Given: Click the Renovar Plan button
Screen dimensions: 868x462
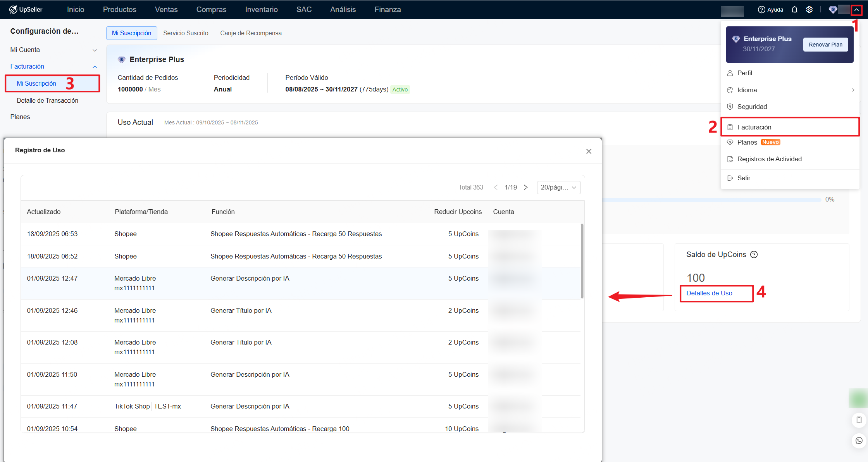Looking at the screenshot, I should [825, 44].
